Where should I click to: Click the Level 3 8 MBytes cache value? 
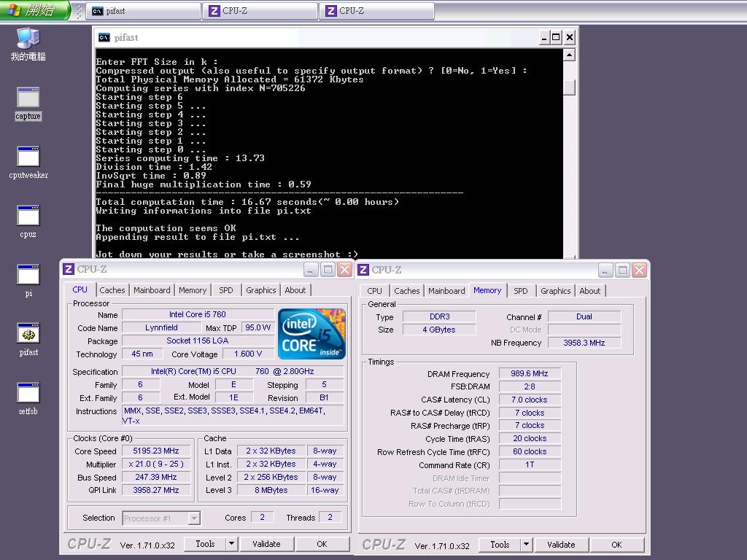coord(271,490)
